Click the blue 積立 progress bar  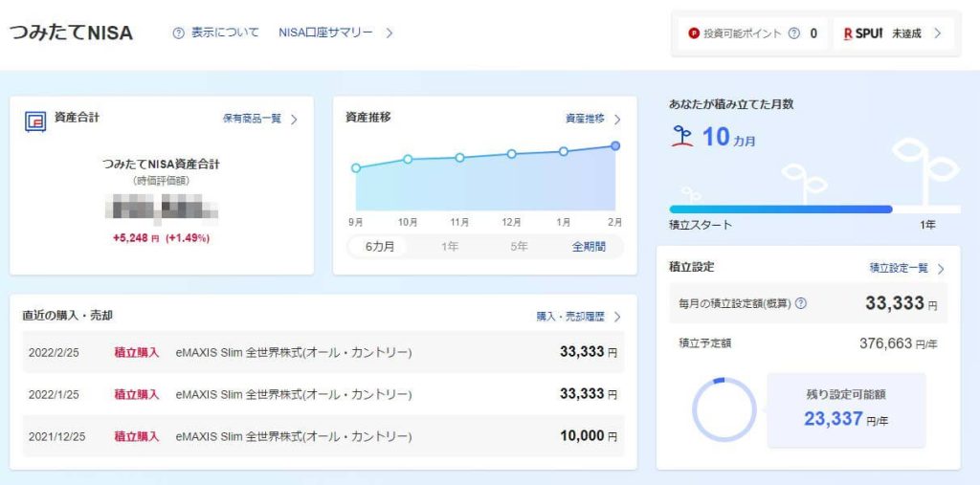781,209
